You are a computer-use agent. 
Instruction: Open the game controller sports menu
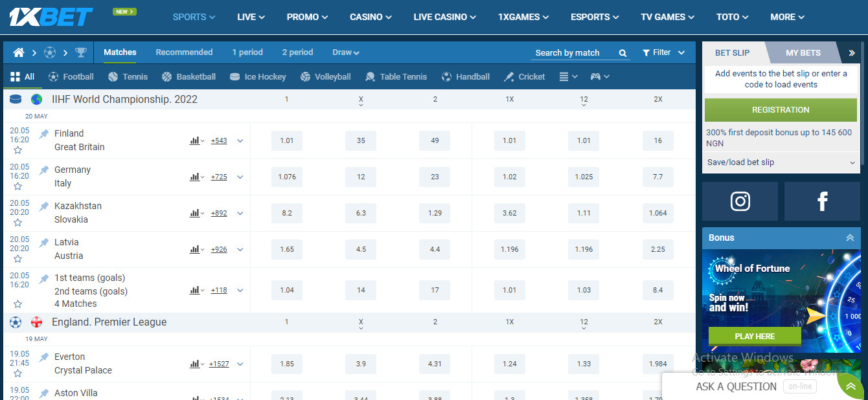point(599,76)
